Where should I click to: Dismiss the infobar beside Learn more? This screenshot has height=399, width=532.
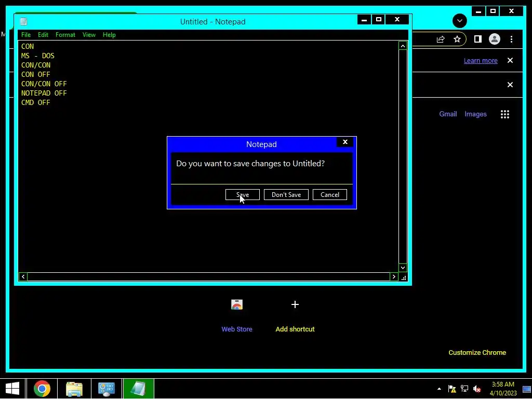point(510,60)
